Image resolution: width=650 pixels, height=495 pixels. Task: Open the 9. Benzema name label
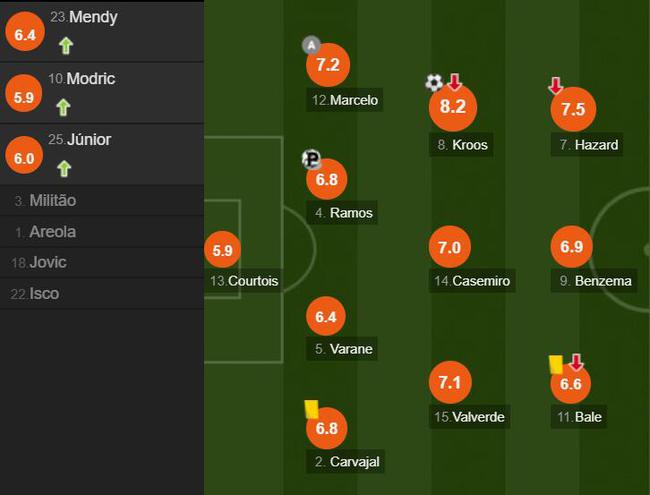(x=594, y=281)
